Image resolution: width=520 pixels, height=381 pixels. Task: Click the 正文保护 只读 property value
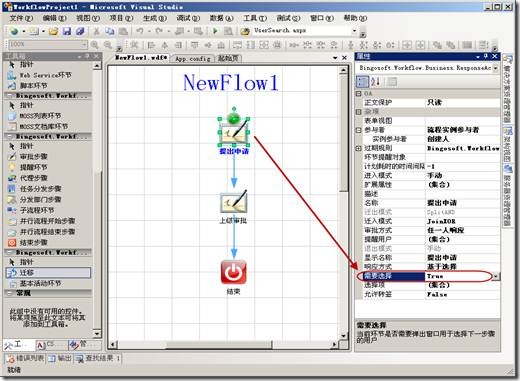(462, 102)
